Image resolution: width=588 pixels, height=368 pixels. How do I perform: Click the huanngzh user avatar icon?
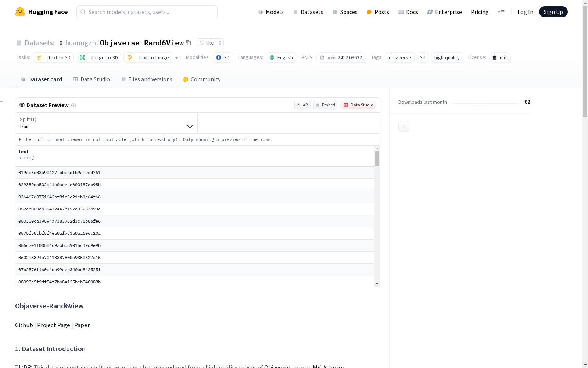tap(61, 43)
